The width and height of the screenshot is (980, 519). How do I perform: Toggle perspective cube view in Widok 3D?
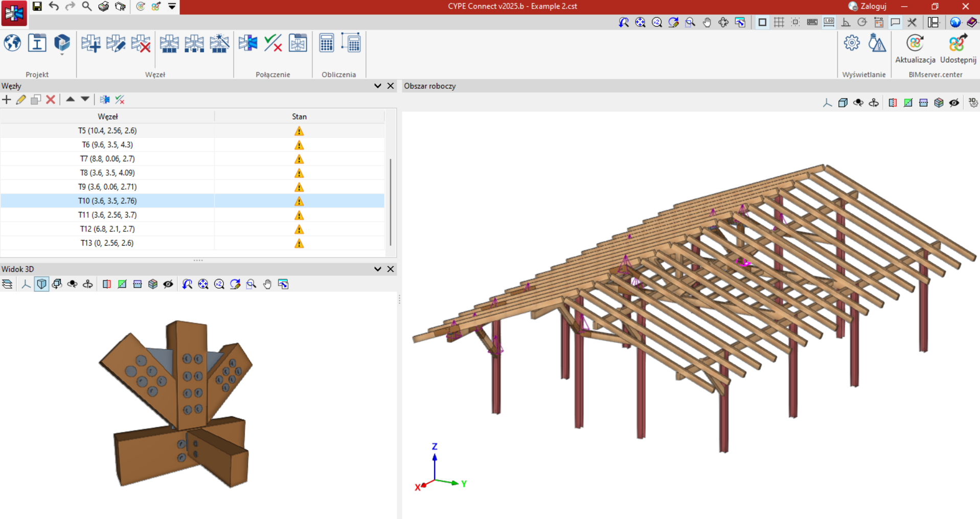[x=41, y=284]
